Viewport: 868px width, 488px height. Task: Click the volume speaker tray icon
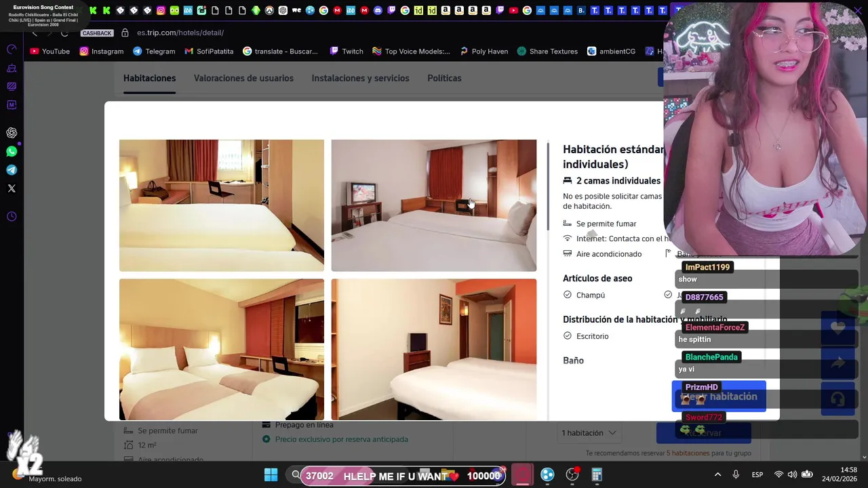(x=793, y=475)
